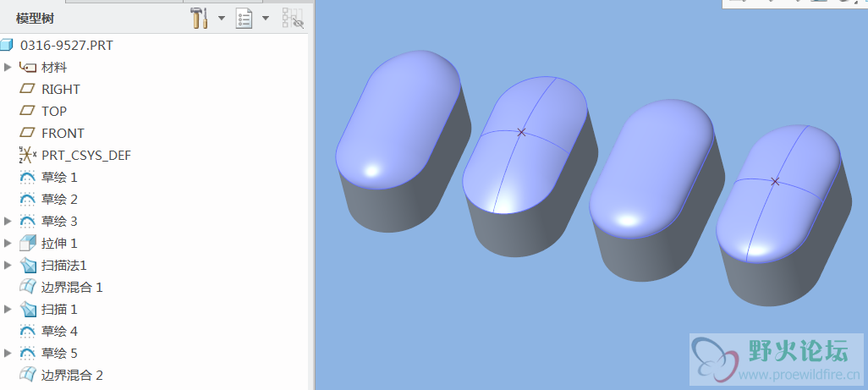Open dropdown arrow next to settings hammer

point(222,19)
